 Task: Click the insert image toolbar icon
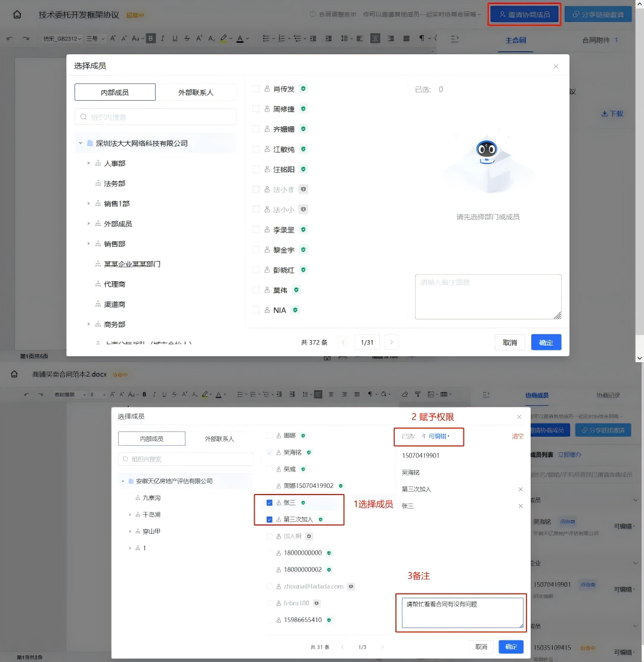click(x=430, y=394)
